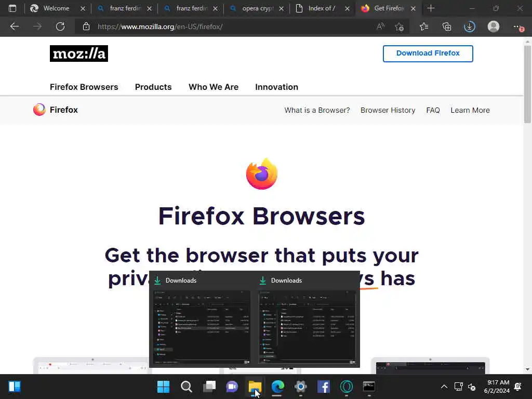Open the tab actions menu icon
This screenshot has width=532, height=399.
12,8
